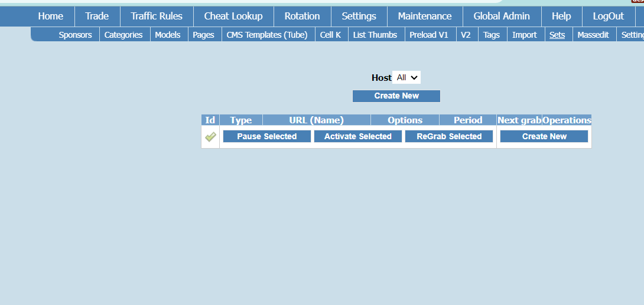Open Preload V1 tab
This screenshot has width=644, height=305.
429,35
